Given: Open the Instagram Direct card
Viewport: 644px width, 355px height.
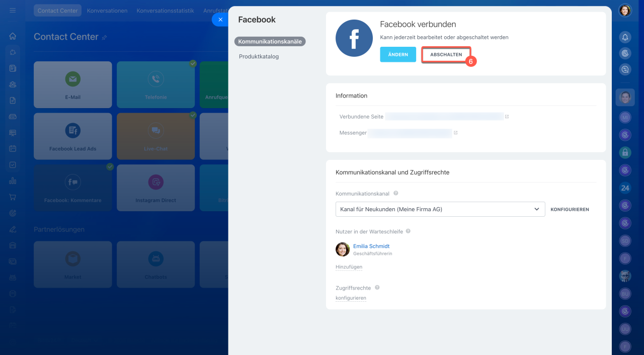Looking at the screenshot, I should point(156,188).
